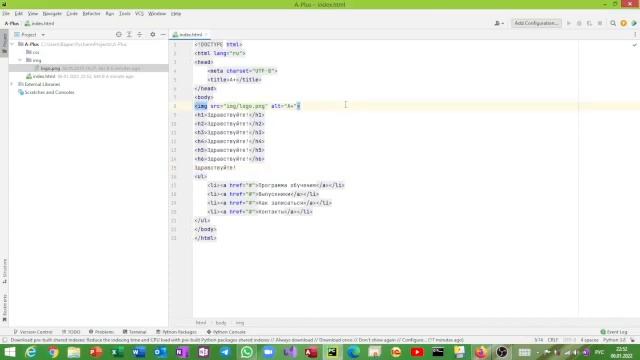This screenshot has width=640, height=360.
Task: Open the Run menu
Action: click(x=110, y=13)
